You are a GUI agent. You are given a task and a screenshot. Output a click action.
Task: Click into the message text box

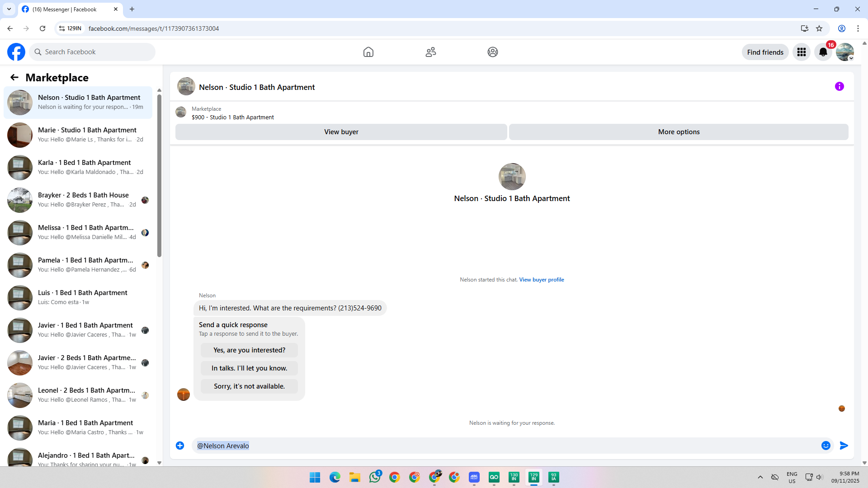pyautogui.click(x=506, y=446)
